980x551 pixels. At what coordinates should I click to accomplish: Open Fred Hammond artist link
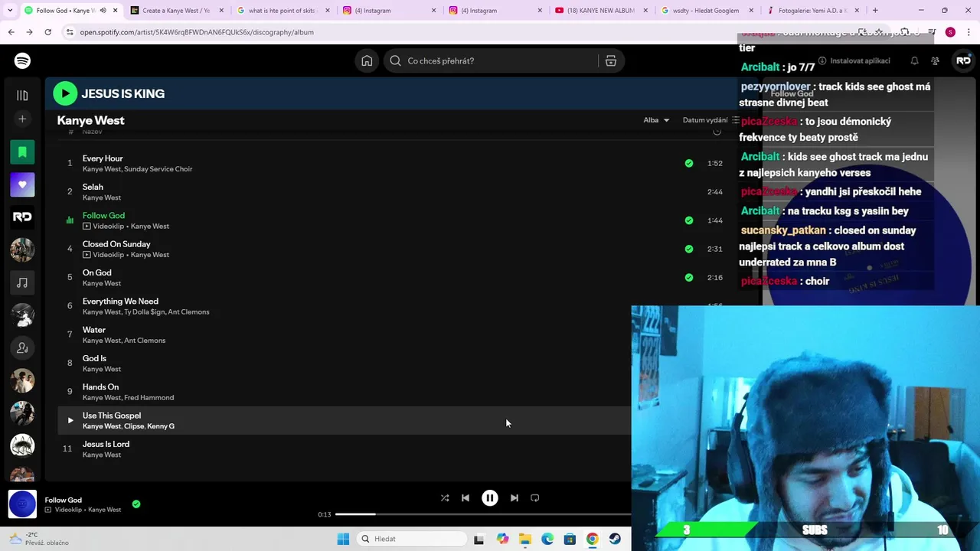pyautogui.click(x=149, y=398)
